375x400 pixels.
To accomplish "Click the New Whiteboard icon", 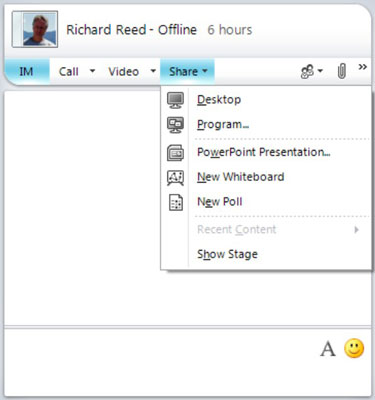I will click(175, 177).
